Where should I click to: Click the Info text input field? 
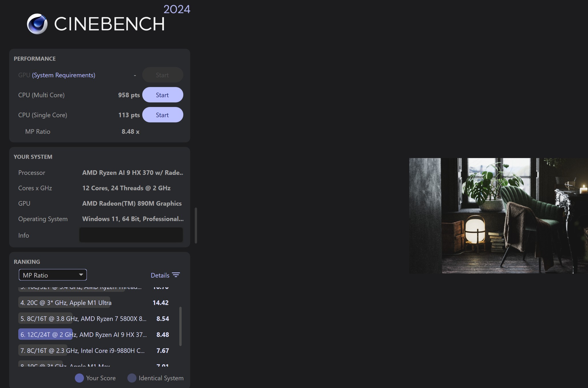(131, 235)
